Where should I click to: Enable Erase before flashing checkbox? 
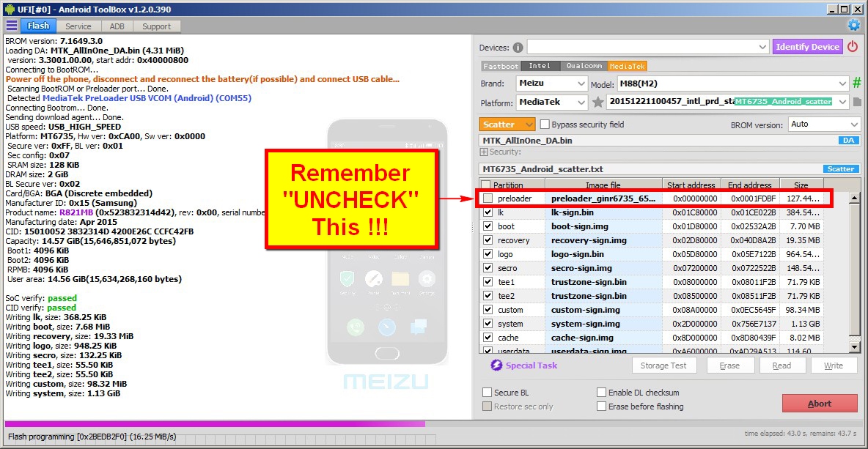coord(602,407)
